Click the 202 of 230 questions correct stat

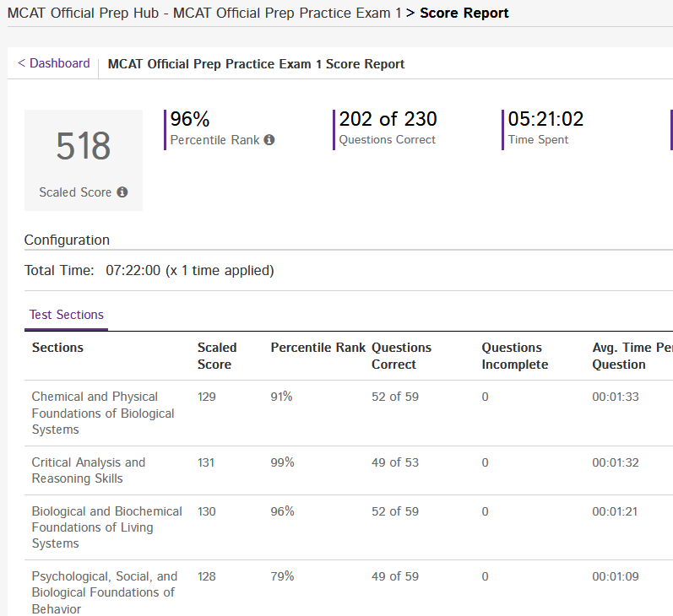pos(388,120)
